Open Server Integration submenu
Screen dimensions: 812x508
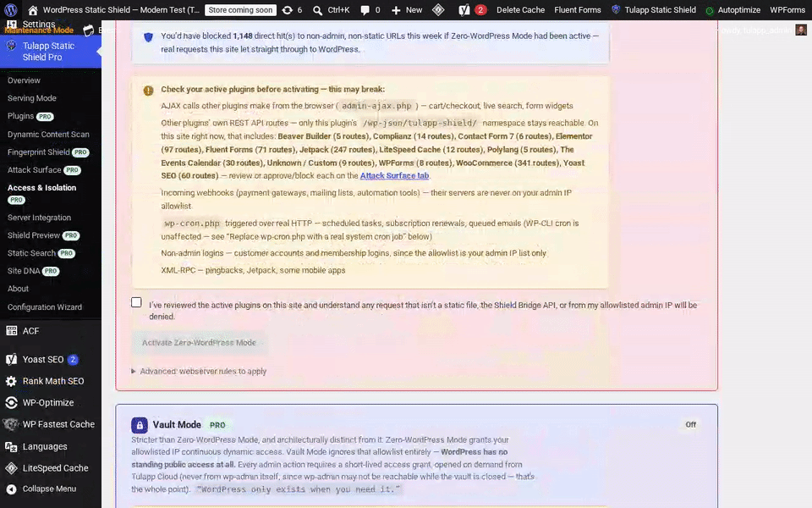(40, 218)
